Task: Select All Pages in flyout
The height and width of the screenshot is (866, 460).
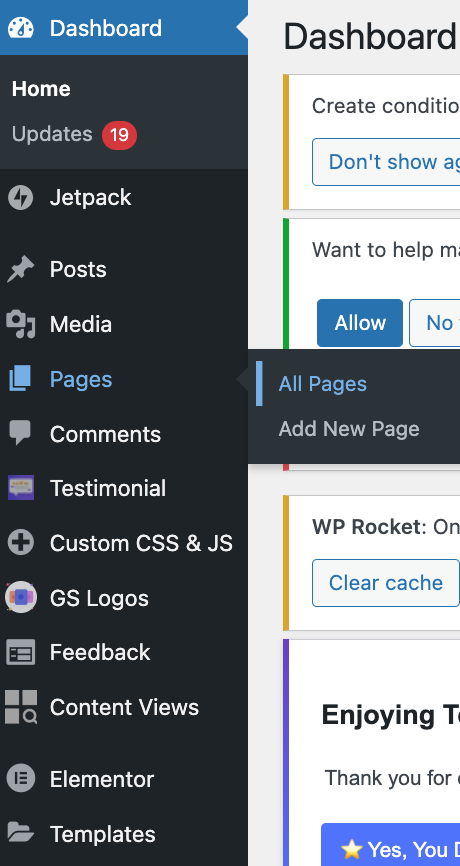Action: 322,384
